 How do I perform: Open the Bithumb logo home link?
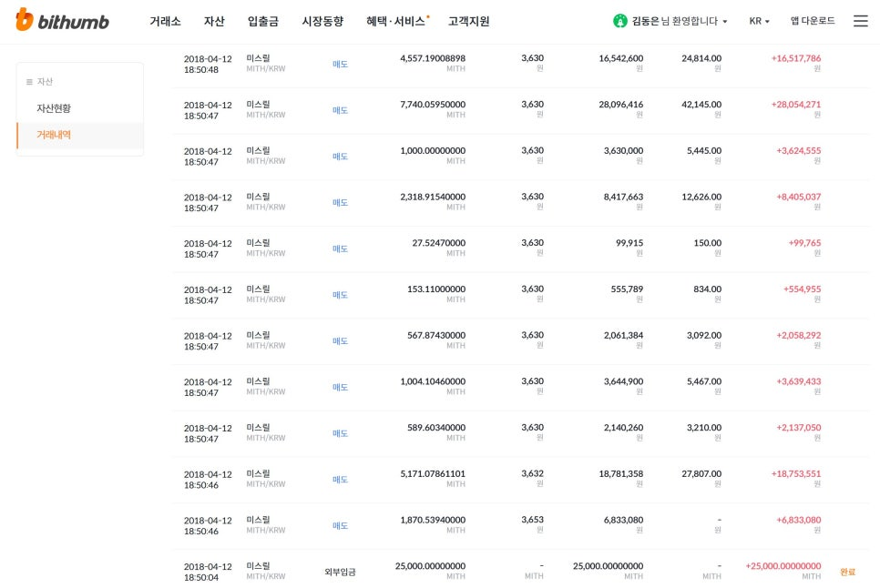pos(62,20)
